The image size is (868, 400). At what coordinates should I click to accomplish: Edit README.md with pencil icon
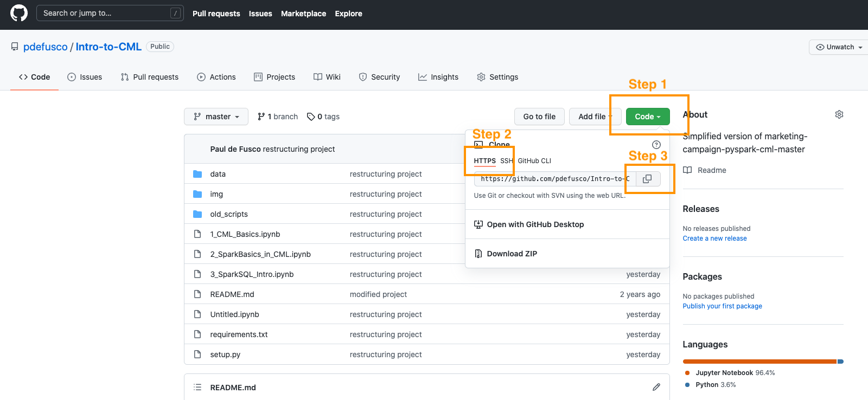click(656, 387)
